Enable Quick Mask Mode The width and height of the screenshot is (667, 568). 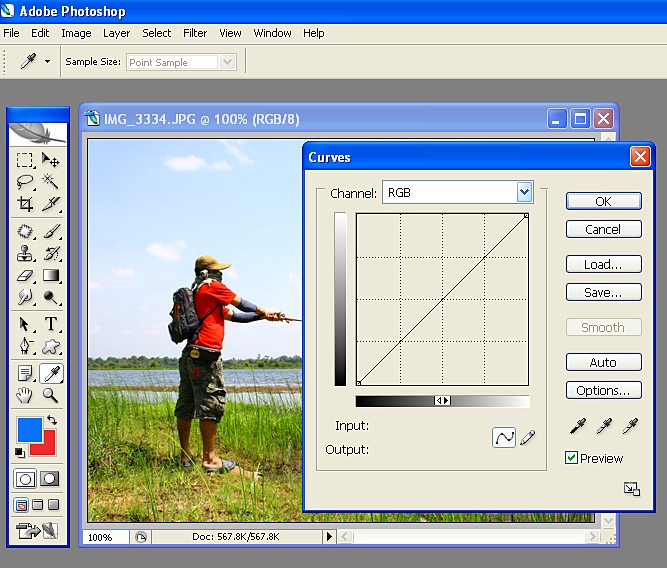[x=50, y=479]
